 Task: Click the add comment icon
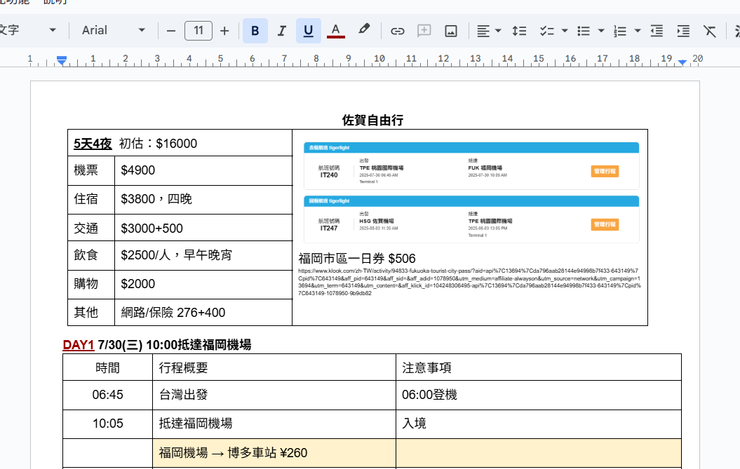424,31
